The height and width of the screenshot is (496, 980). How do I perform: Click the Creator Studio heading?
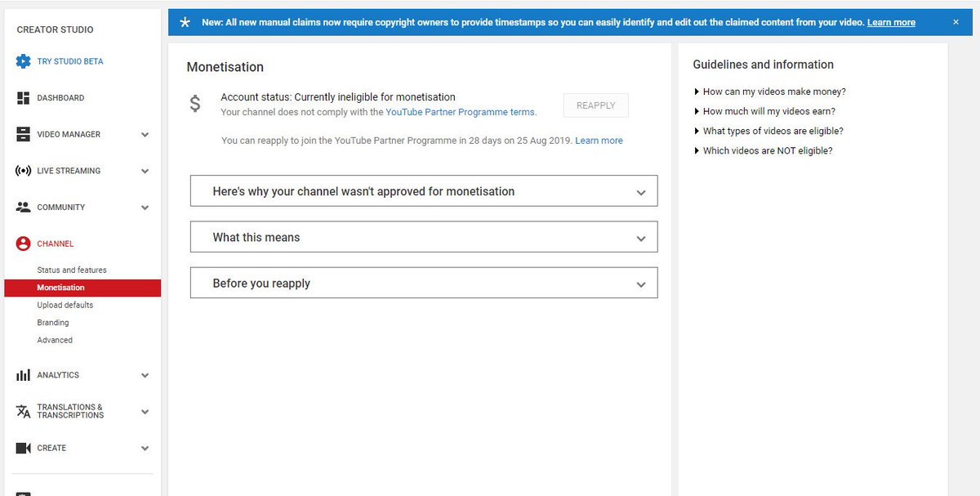coord(55,29)
